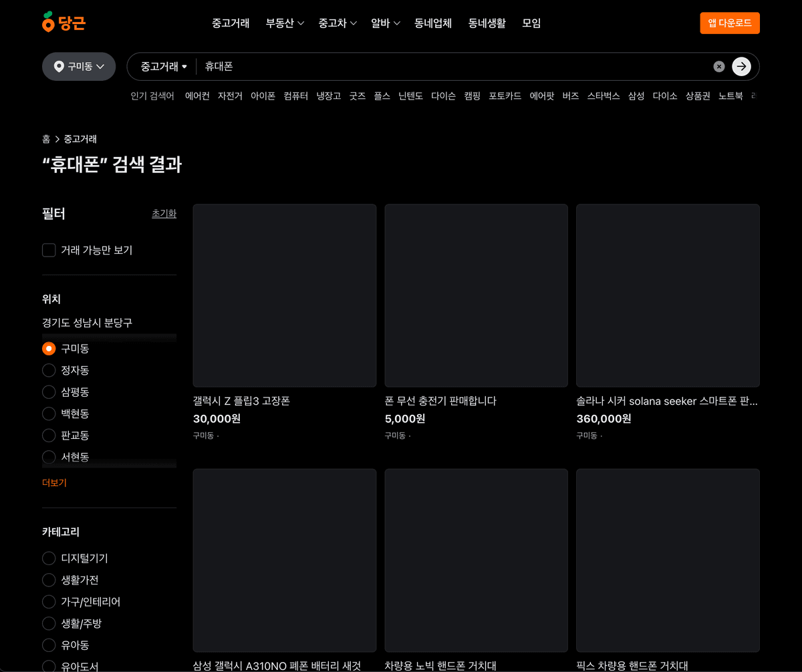The height and width of the screenshot is (672, 802).
Task: Search popular keyword 냉장고
Action: (x=329, y=96)
